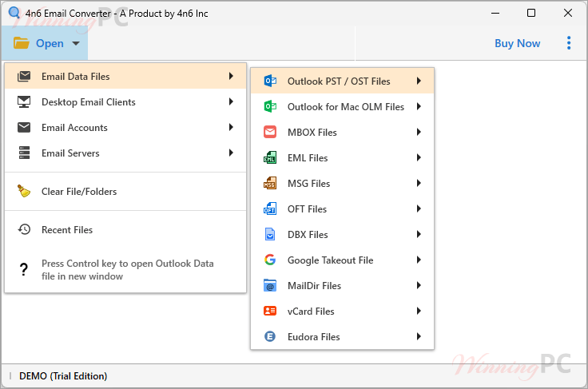
Task: Choose the Desktop Email Clients menu entry
Action: point(125,102)
